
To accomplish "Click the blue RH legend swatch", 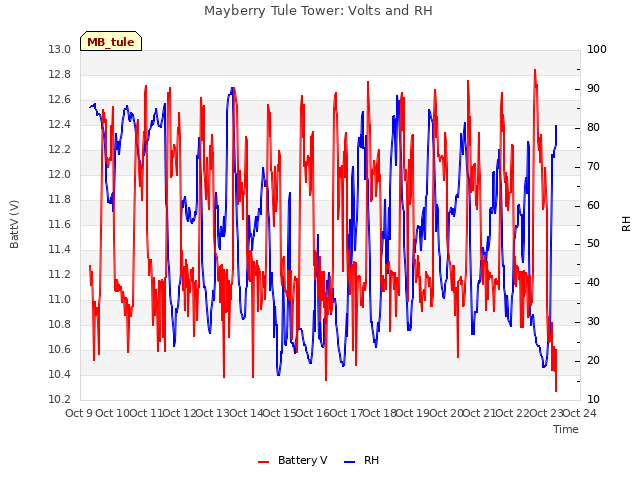I will point(350,462).
